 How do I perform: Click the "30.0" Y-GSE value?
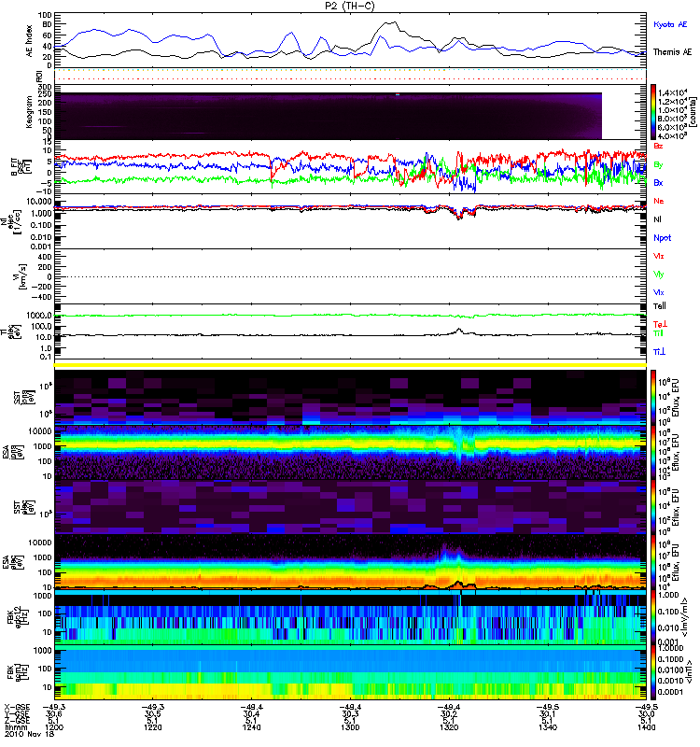[x=646, y=714]
